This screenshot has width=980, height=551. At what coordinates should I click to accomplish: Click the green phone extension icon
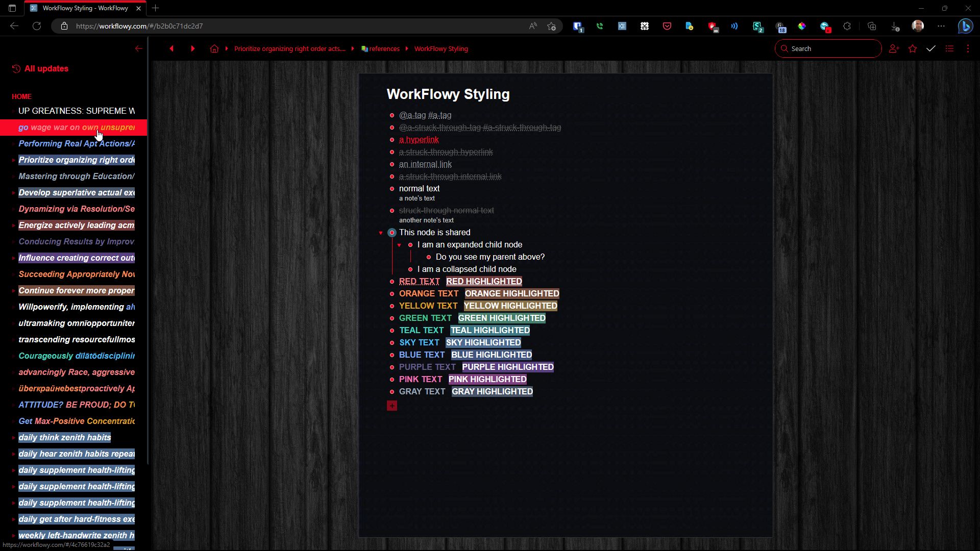coord(600,26)
